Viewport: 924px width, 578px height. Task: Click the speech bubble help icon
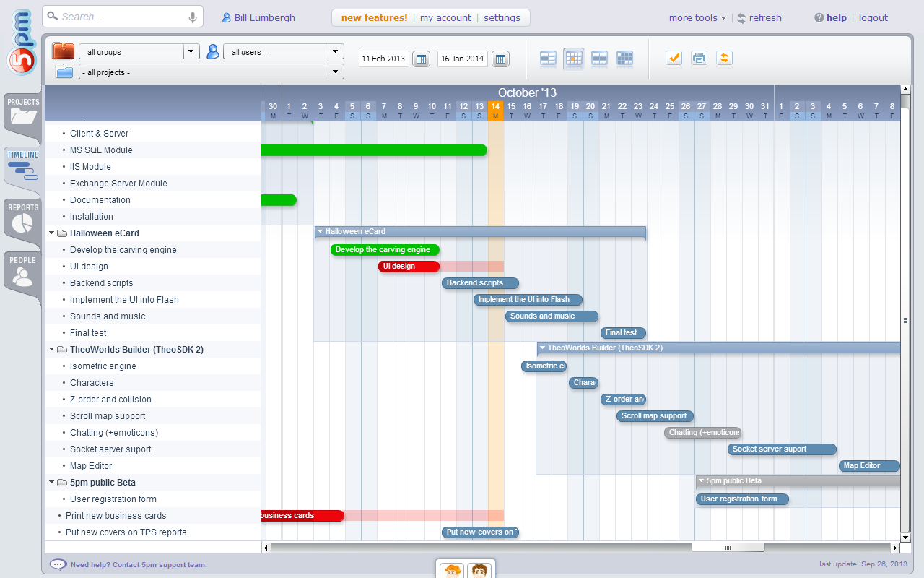pos(58,564)
